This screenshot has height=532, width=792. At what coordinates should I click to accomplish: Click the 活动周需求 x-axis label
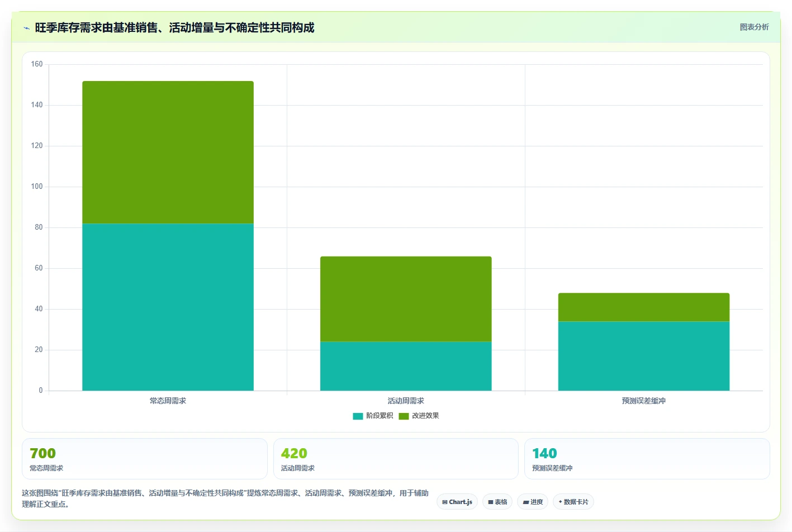(x=406, y=401)
